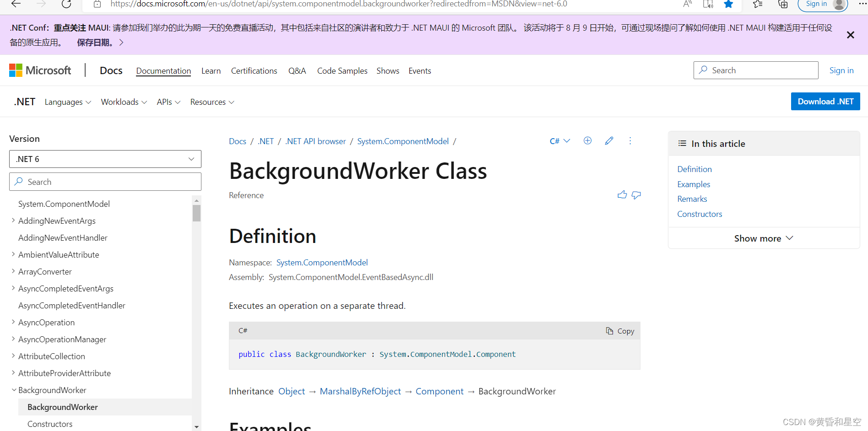The height and width of the screenshot is (431, 868).
Task: Click the sidebar scroll down arrow
Action: [196, 427]
